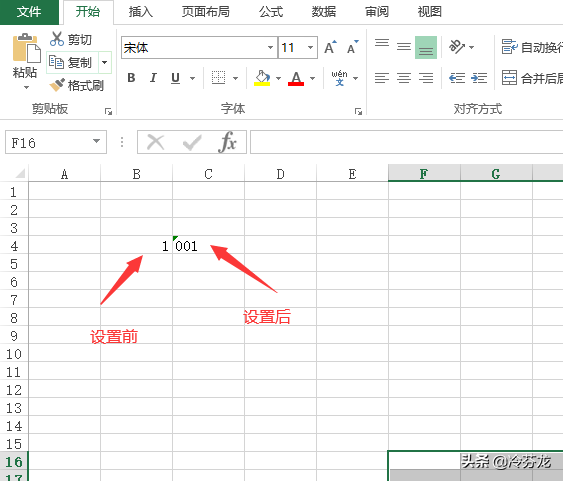Align text left
563x481 pixels.
(382, 78)
